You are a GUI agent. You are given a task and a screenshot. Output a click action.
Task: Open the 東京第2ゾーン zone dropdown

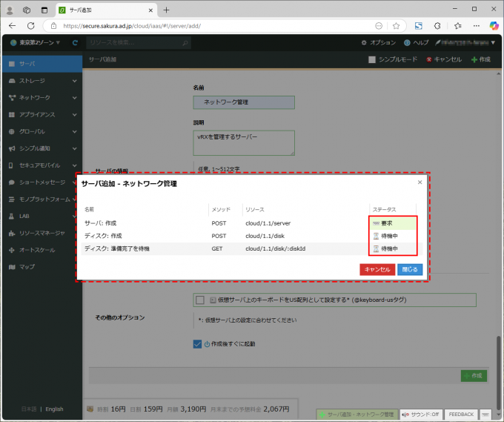tap(35, 42)
